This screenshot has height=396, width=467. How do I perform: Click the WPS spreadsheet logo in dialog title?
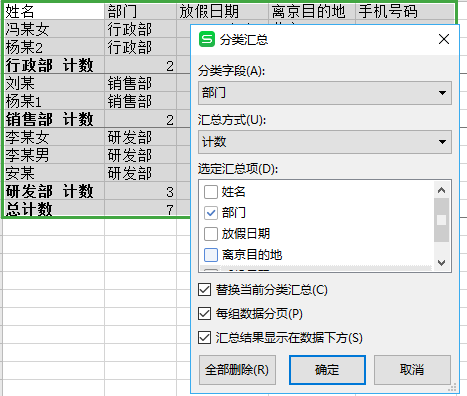click(x=207, y=40)
